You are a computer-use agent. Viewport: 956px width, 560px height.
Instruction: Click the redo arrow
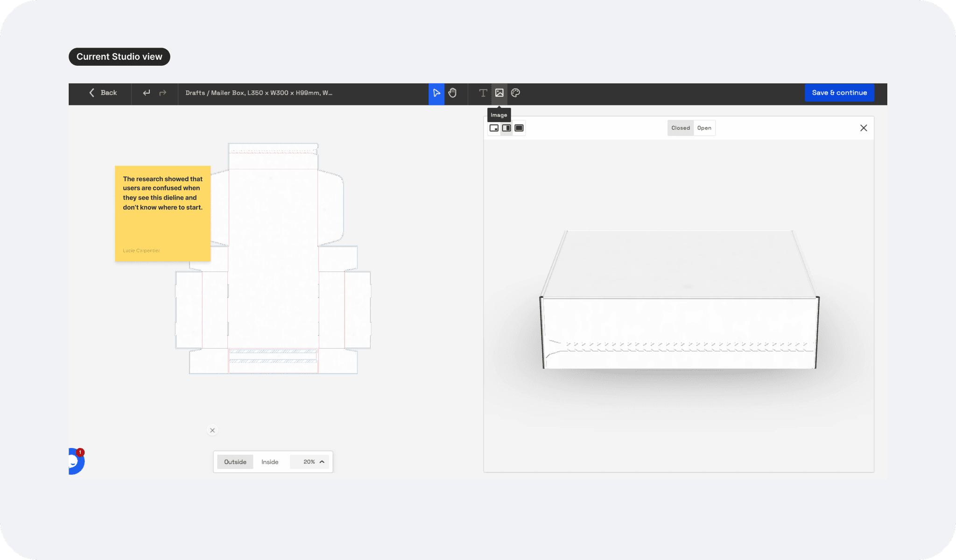click(163, 93)
